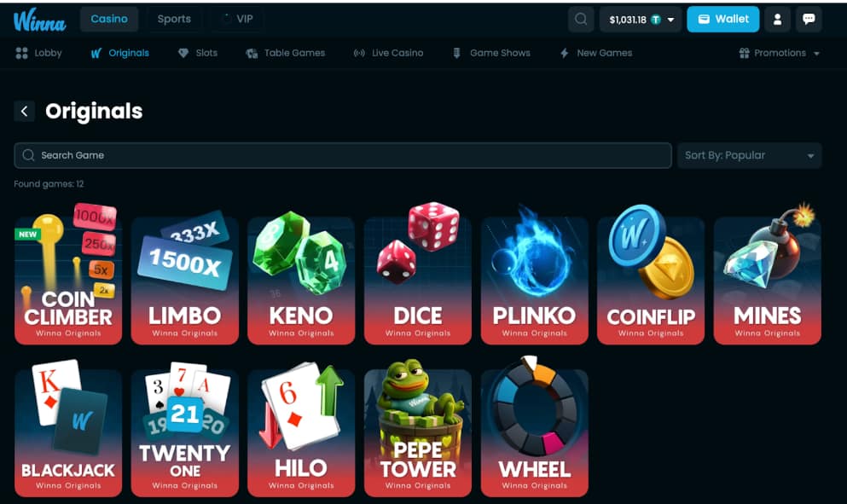This screenshot has width=847, height=504.
Task: Click the search magnifier icon in header
Action: coord(581,20)
